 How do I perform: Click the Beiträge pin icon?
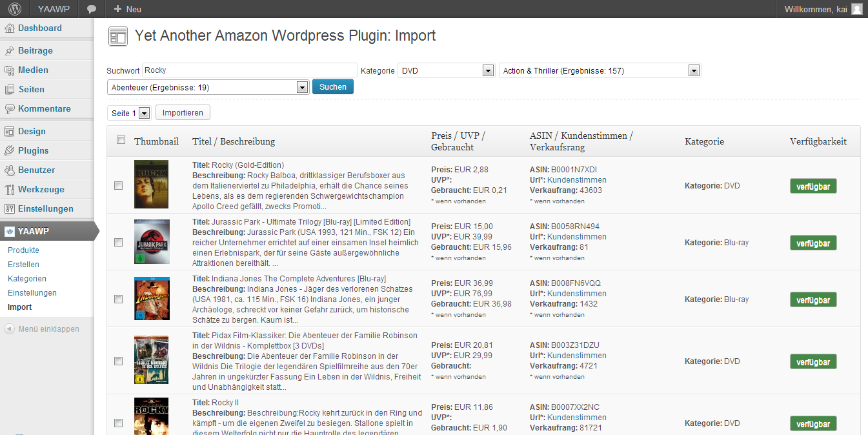pyautogui.click(x=10, y=51)
